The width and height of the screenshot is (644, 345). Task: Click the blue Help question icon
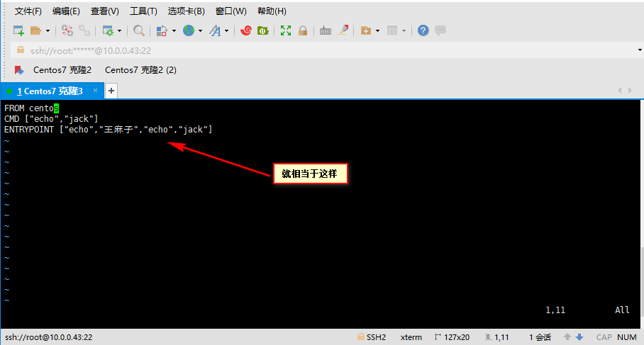(423, 30)
